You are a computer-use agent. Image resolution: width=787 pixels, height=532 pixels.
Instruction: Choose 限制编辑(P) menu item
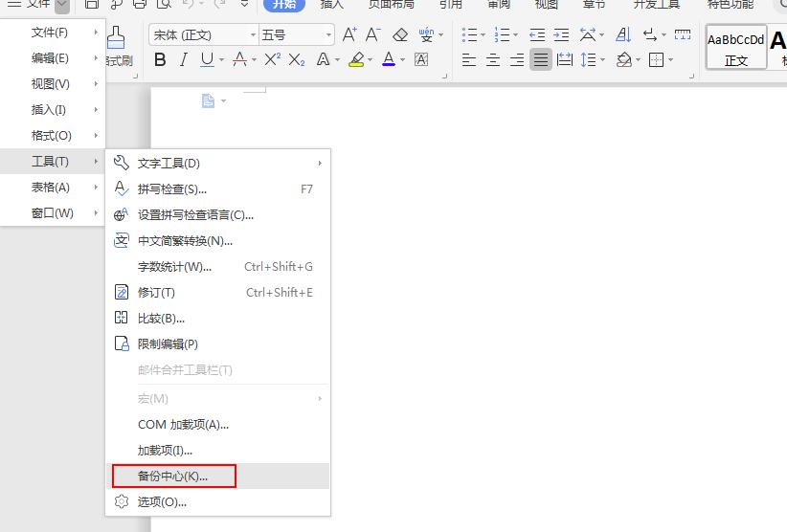[x=218, y=344]
